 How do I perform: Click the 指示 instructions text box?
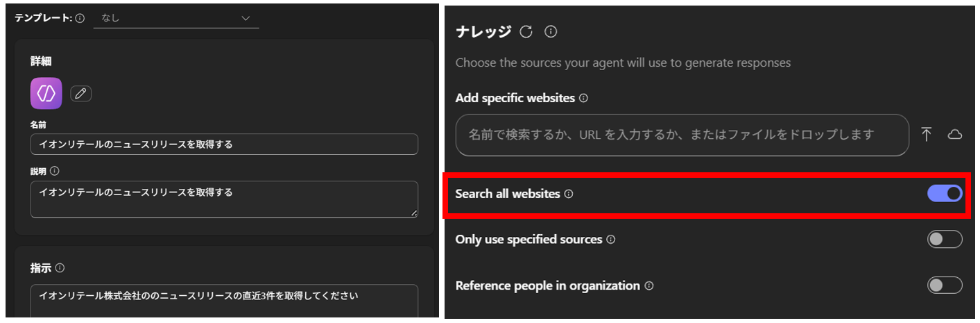224,301
